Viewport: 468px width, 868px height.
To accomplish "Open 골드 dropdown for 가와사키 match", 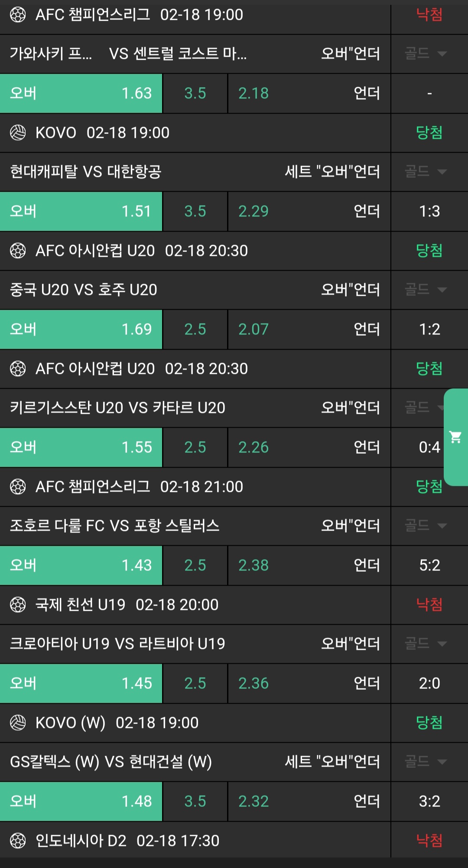I will tap(426, 54).
